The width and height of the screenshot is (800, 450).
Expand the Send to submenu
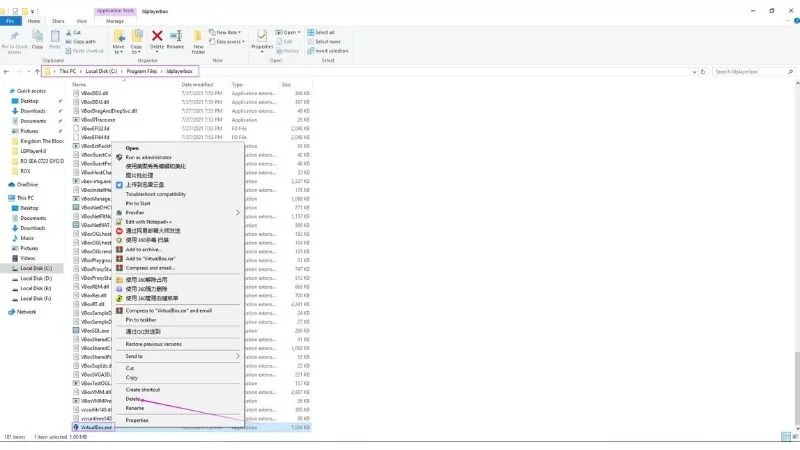click(x=177, y=356)
